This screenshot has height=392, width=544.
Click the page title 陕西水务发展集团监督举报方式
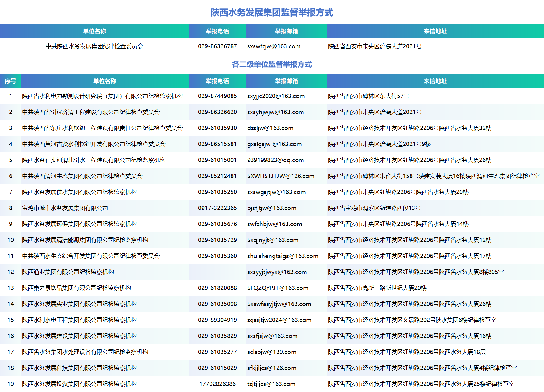point(272,12)
